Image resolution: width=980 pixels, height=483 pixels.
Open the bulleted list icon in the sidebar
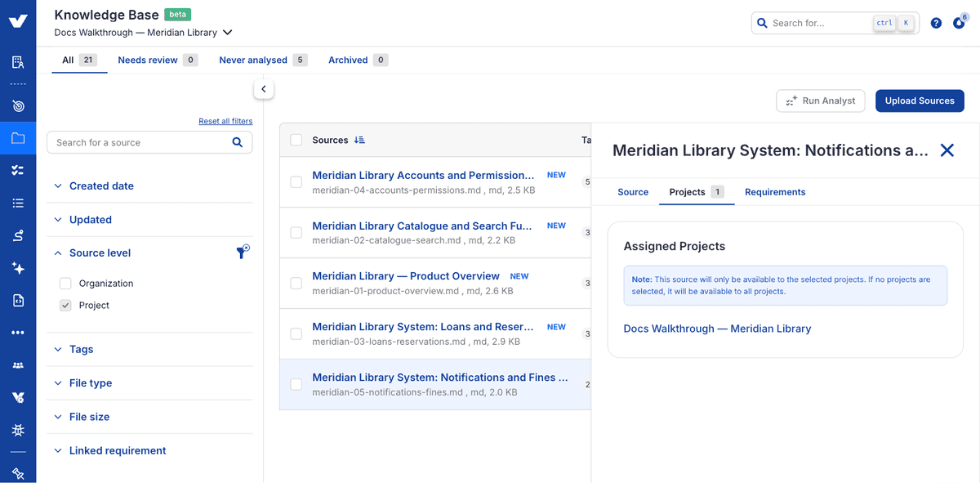18,203
